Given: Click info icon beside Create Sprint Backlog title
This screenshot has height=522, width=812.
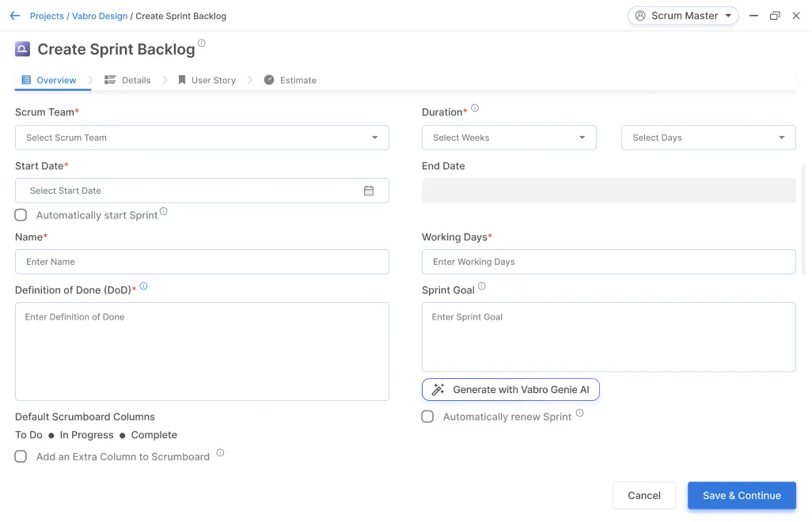Looking at the screenshot, I should [202, 43].
